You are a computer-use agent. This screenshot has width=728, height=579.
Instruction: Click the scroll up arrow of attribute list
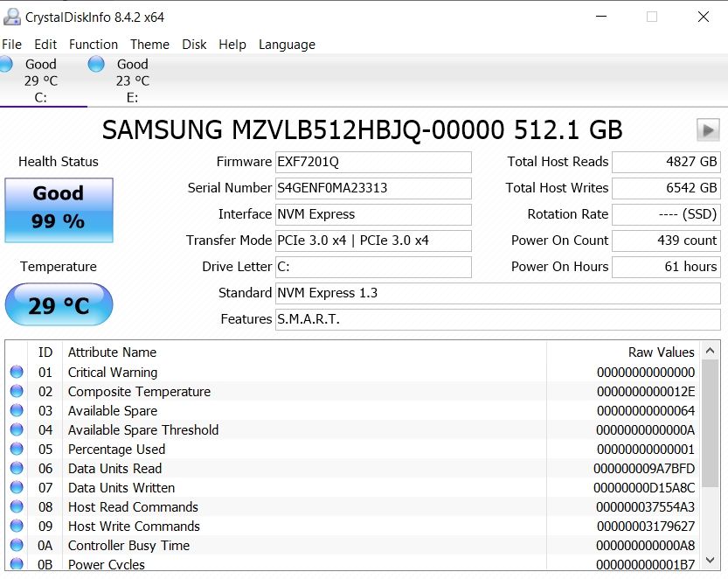coord(710,351)
